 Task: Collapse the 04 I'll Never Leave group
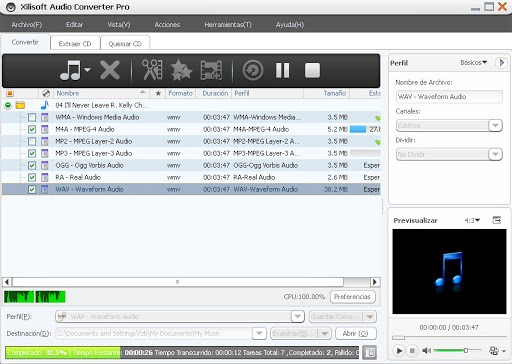click(x=8, y=105)
